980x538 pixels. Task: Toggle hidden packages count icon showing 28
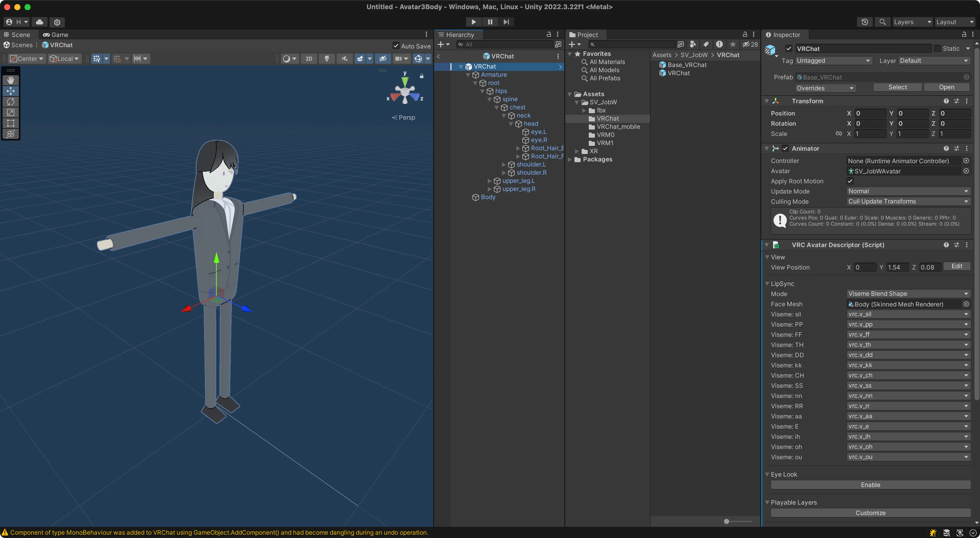750,44
